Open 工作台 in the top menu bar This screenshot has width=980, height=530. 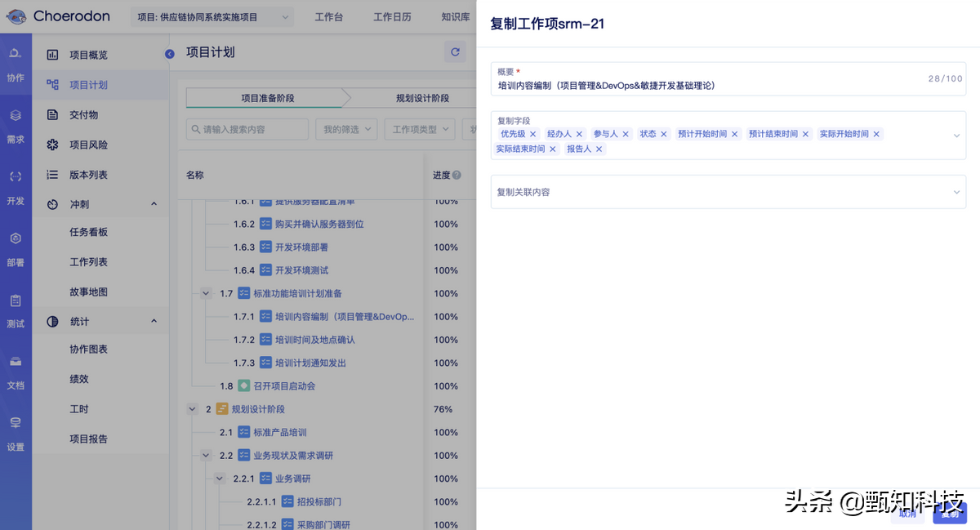(x=329, y=16)
